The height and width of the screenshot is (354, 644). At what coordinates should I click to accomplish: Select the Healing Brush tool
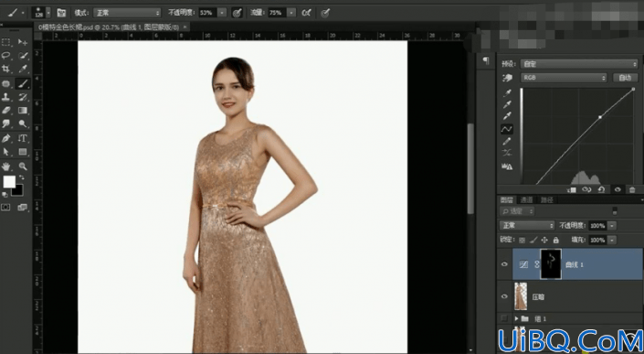pos(6,84)
